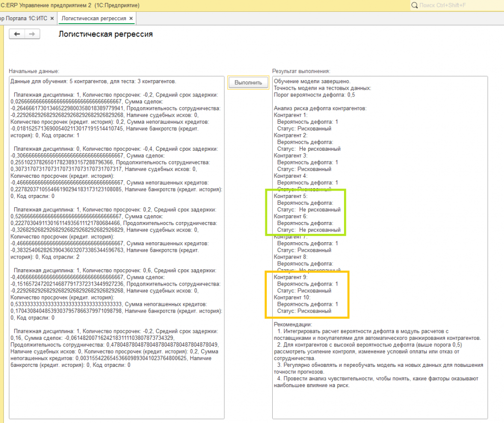Close the Портала 1С:ИТС tab

tap(52, 18)
